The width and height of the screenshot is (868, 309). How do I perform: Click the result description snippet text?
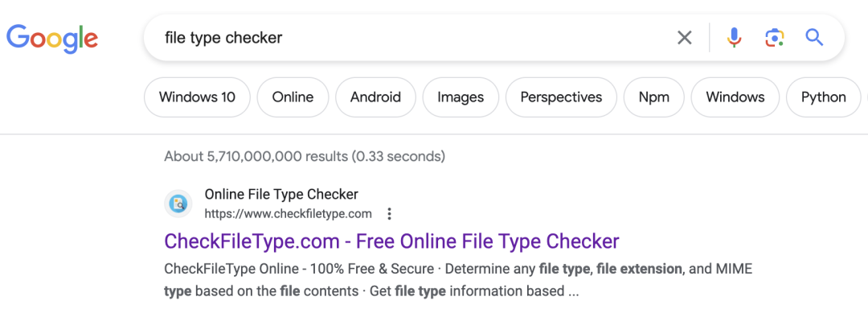point(458,280)
